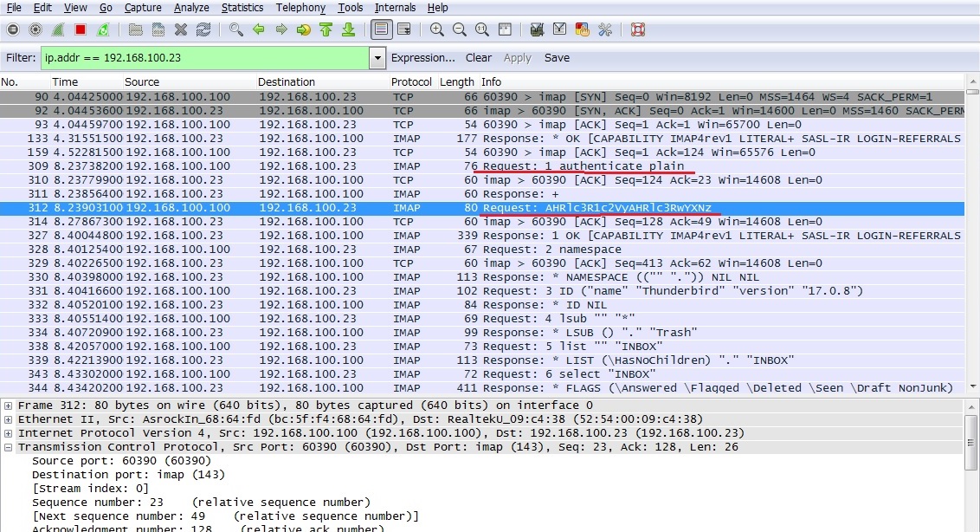Save the current display filter
980x532 pixels.
(557, 57)
